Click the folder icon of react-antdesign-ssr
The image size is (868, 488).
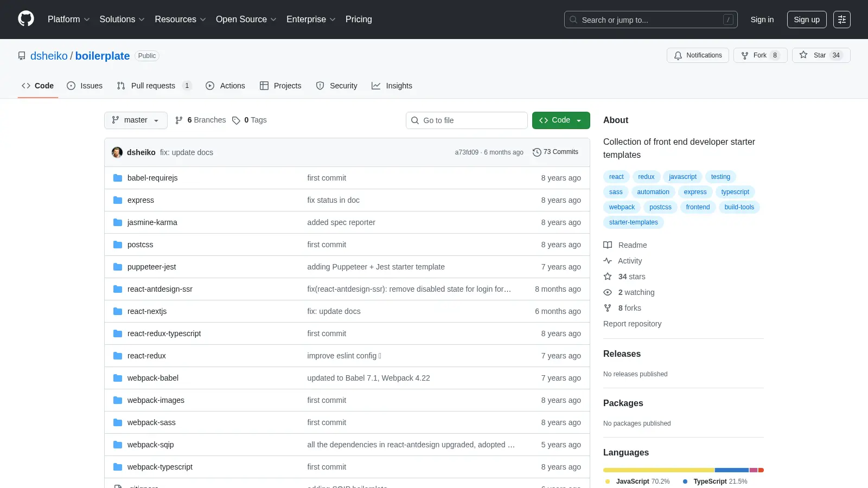coord(118,289)
